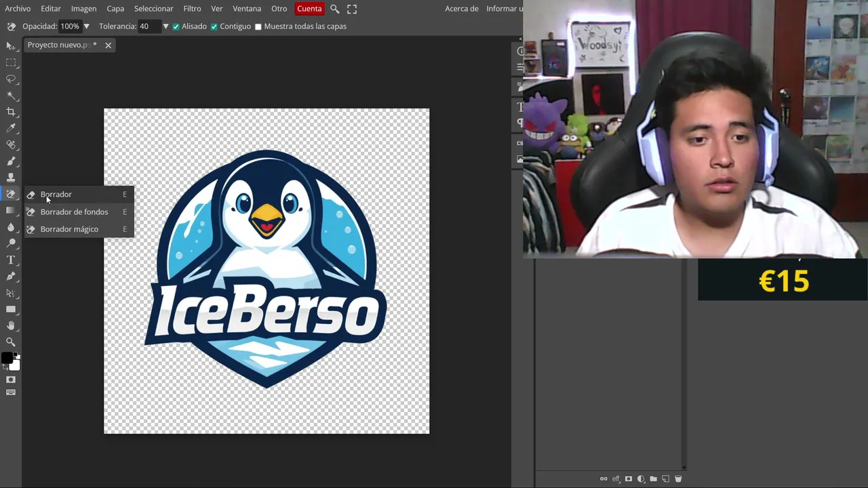This screenshot has width=868, height=488.
Task: Select the Pen tool
Action: click(x=11, y=277)
